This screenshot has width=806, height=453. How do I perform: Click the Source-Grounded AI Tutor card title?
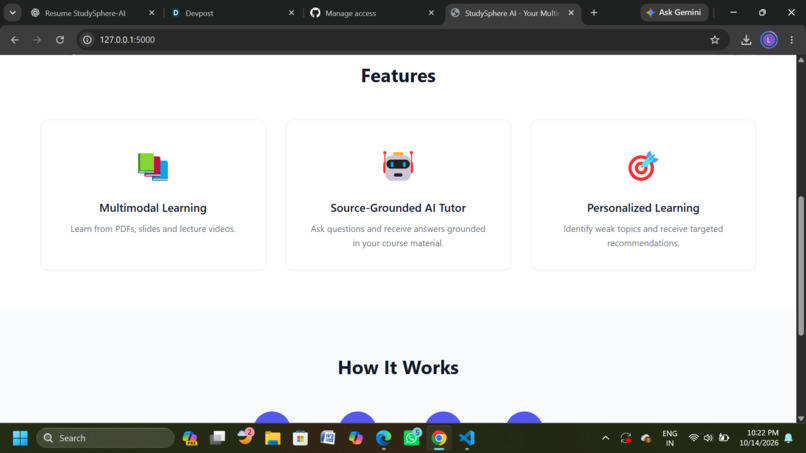click(398, 208)
